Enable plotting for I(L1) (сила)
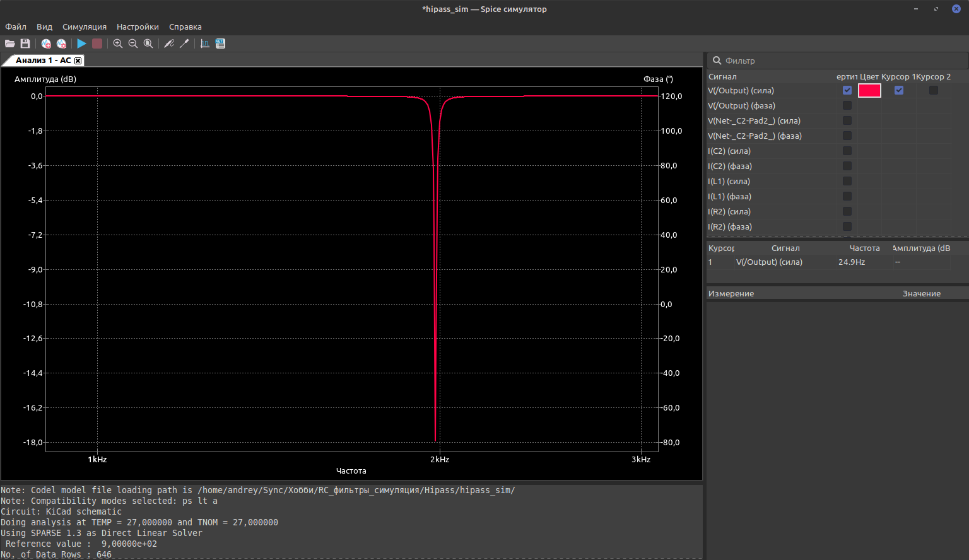This screenshot has width=969, height=560. click(x=847, y=181)
